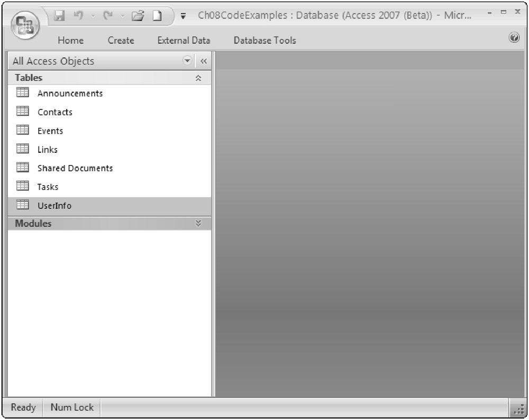Switch to the Create tab
The width and height of the screenshot is (529, 420).
[x=121, y=40]
